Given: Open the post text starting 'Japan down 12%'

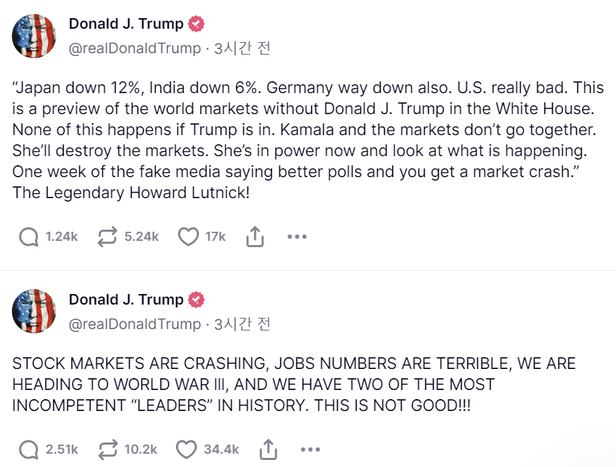Looking at the screenshot, I should point(300,140).
